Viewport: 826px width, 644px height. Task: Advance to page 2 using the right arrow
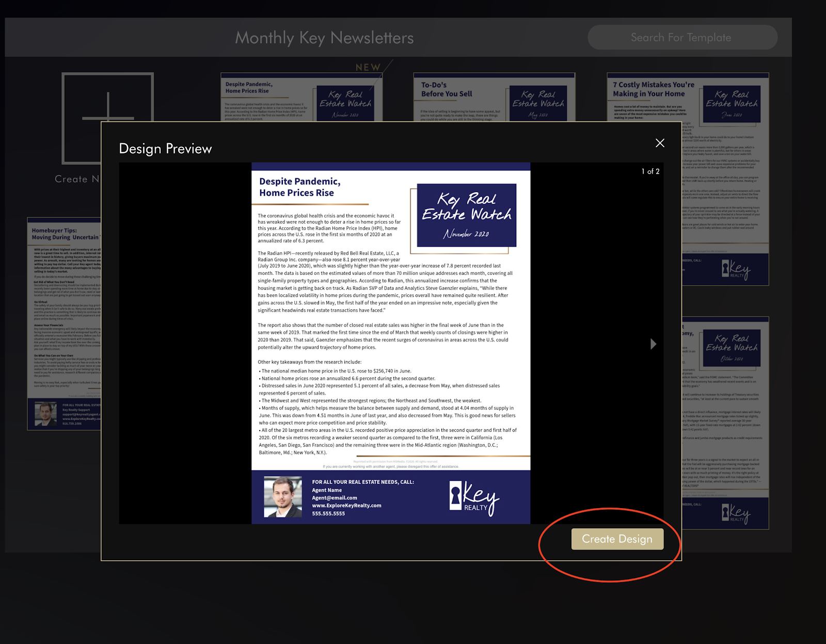pos(653,344)
